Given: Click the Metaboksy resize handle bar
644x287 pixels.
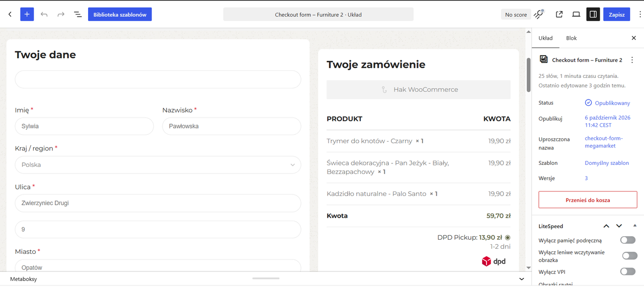Looking at the screenshot, I should [266, 278].
